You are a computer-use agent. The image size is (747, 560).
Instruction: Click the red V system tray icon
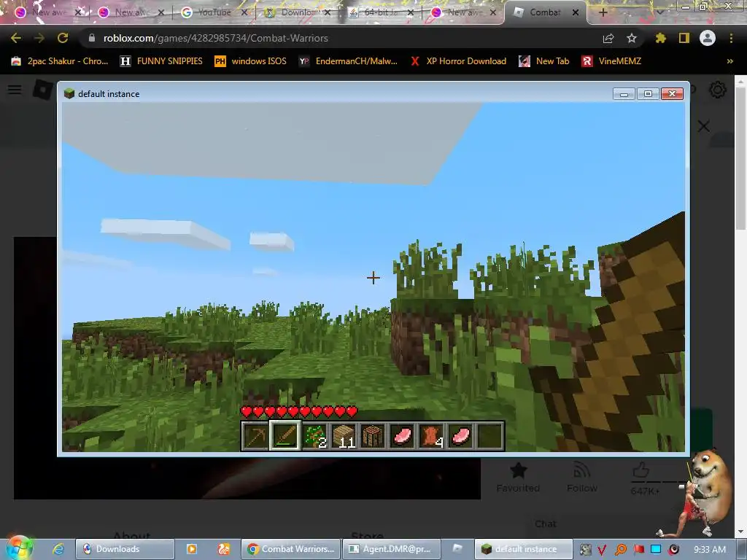602,550
